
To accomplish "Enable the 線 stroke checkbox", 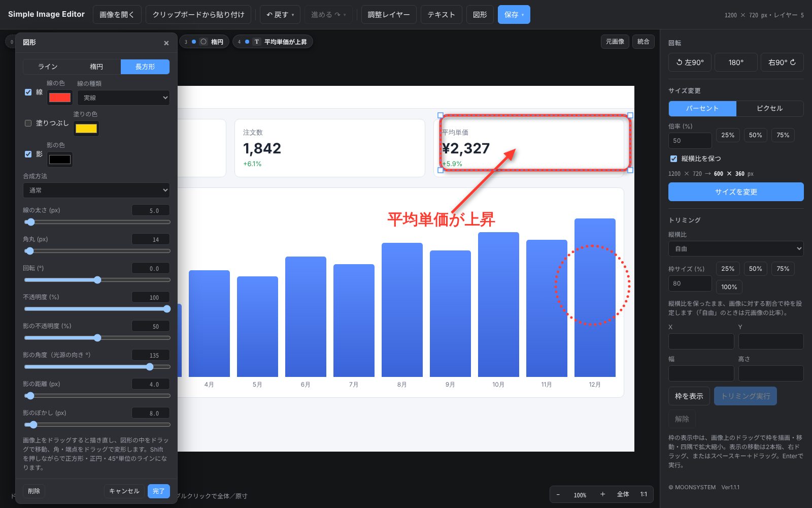I will click(28, 92).
